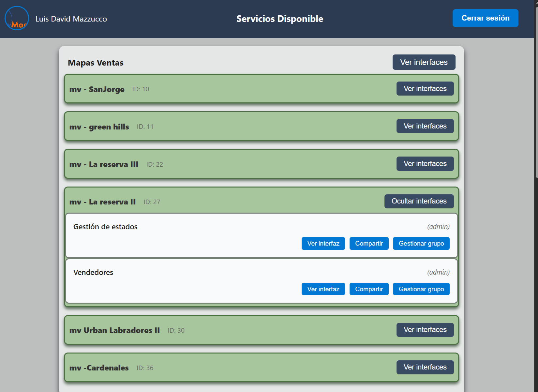Click the Cerrar sesión button
This screenshot has width=538, height=392.
[485, 18]
